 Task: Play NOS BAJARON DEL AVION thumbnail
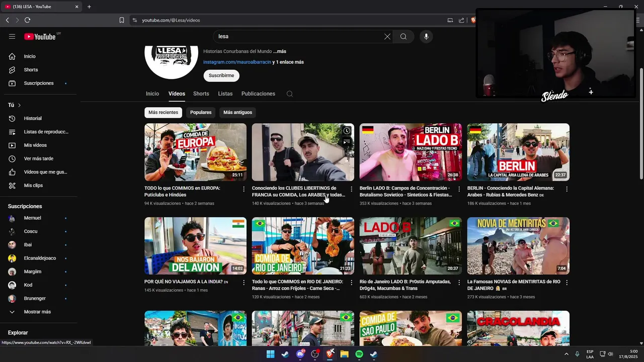[x=195, y=245]
